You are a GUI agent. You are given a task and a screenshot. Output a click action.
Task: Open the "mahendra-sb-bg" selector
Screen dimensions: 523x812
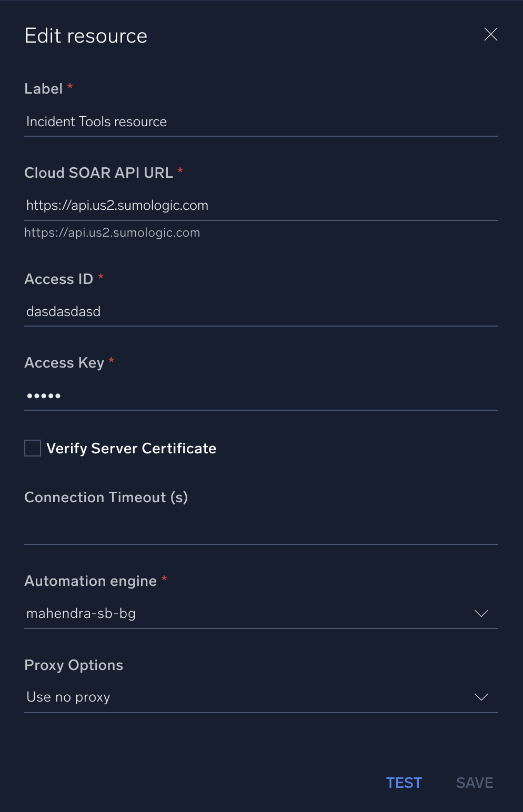tap(261, 613)
